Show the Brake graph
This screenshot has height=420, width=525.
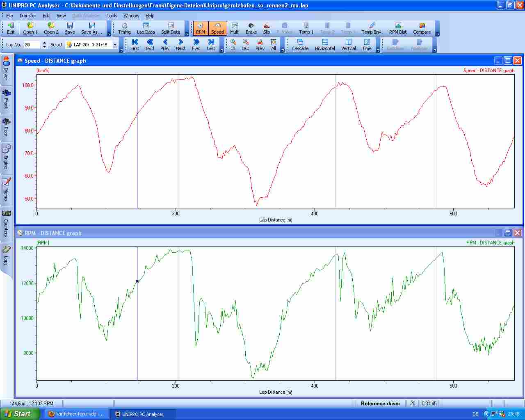pos(251,28)
